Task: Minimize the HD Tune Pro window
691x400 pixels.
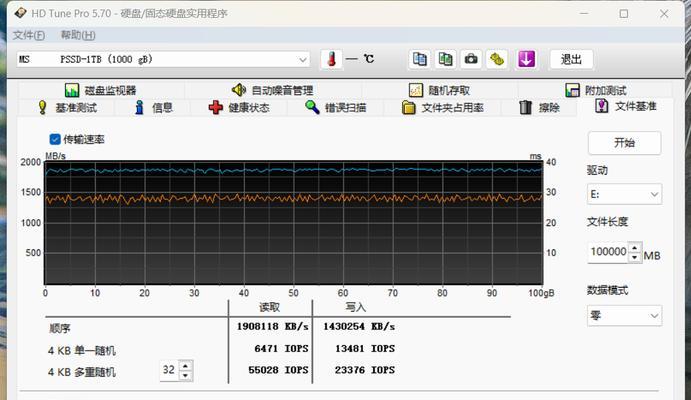Action: [x=584, y=14]
